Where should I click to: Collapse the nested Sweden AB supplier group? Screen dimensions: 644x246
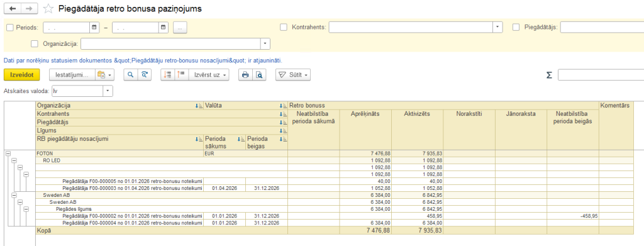[x=20, y=202]
